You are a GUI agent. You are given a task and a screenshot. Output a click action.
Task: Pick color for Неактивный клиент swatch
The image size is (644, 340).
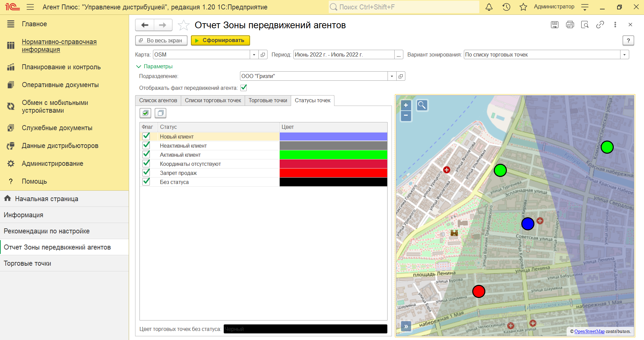pos(333,145)
